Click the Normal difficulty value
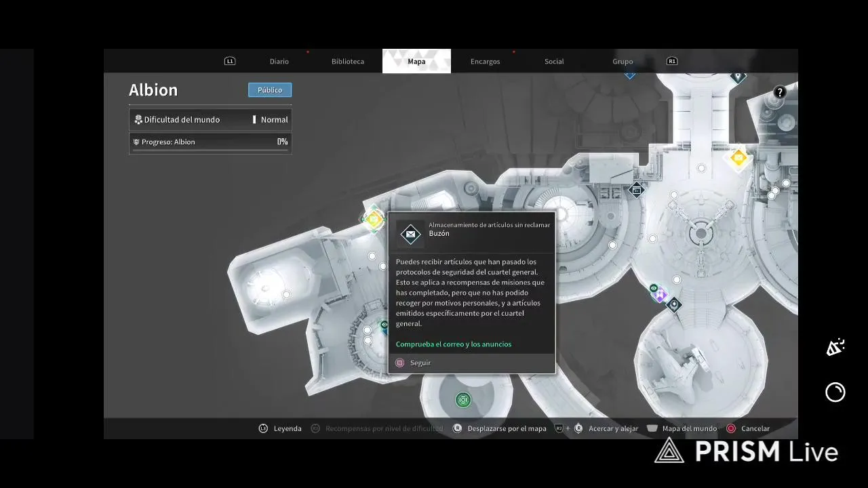The image size is (868, 488). coord(274,119)
